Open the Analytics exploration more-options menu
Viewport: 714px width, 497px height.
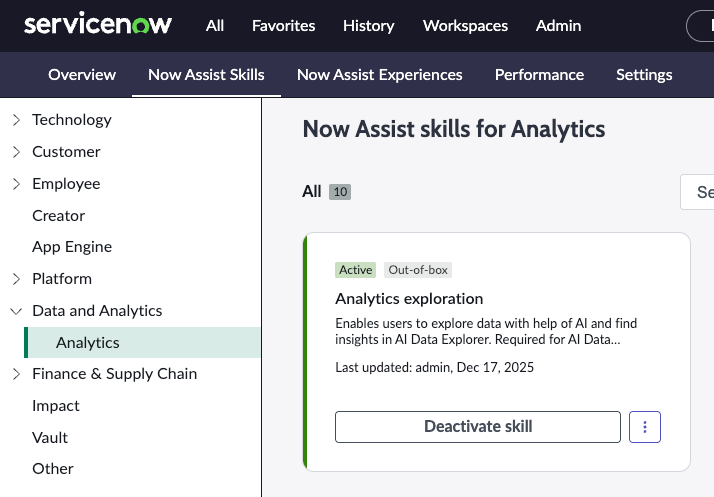644,427
